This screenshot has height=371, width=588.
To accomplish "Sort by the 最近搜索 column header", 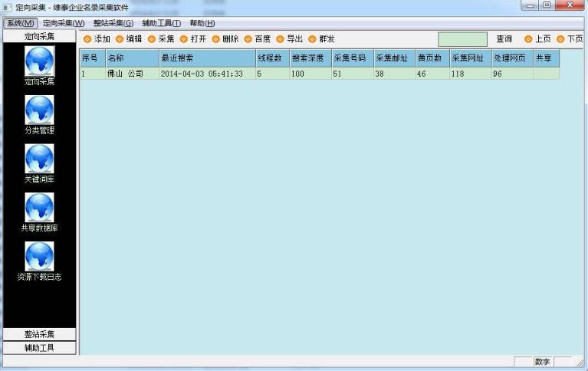I will pyautogui.click(x=207, y=58).
